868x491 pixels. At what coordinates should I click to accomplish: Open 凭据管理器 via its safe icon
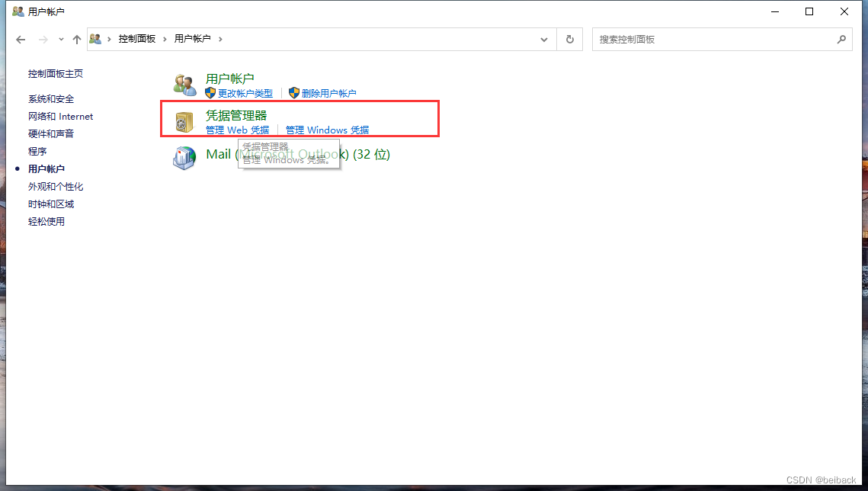[184, 120]
